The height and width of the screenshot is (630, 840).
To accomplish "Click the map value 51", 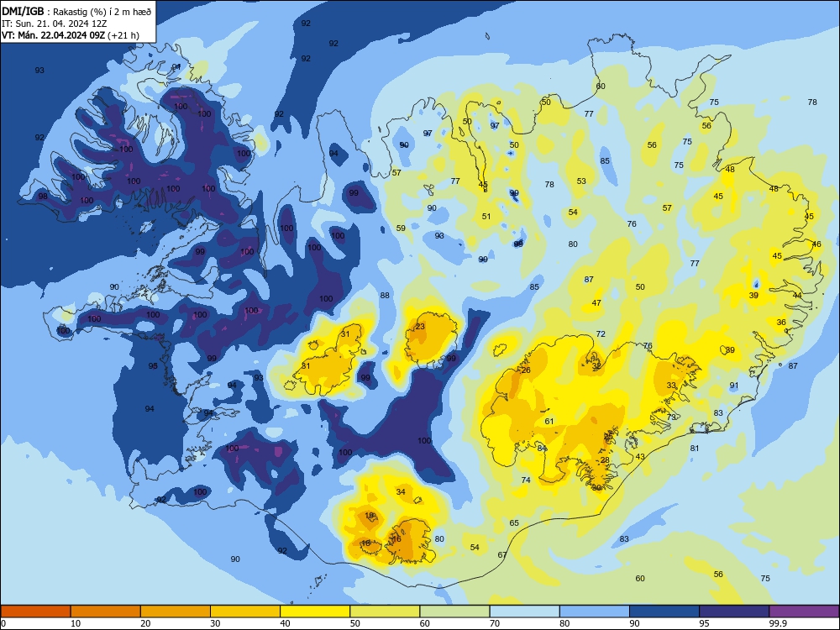I will click(x=486, y=217).
